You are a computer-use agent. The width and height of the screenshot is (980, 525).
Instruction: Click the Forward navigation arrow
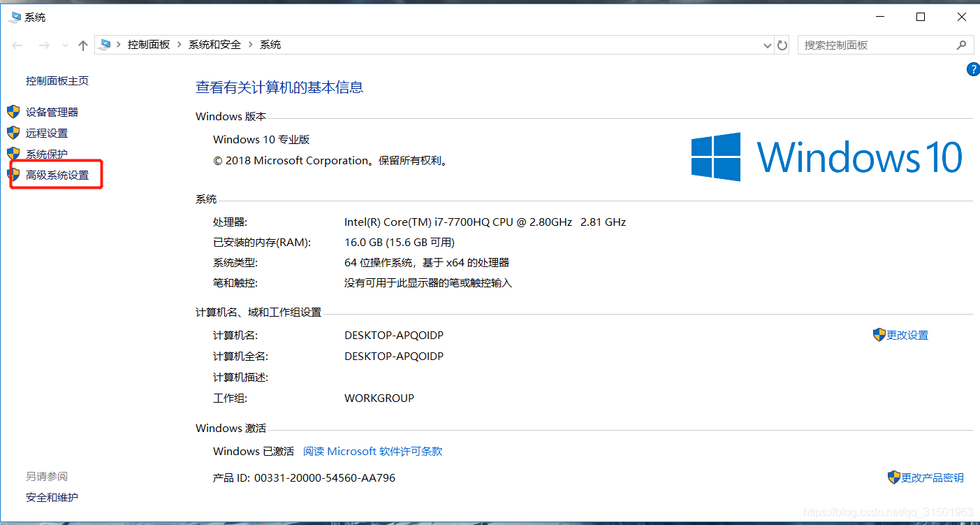click(x=44, y=45)
